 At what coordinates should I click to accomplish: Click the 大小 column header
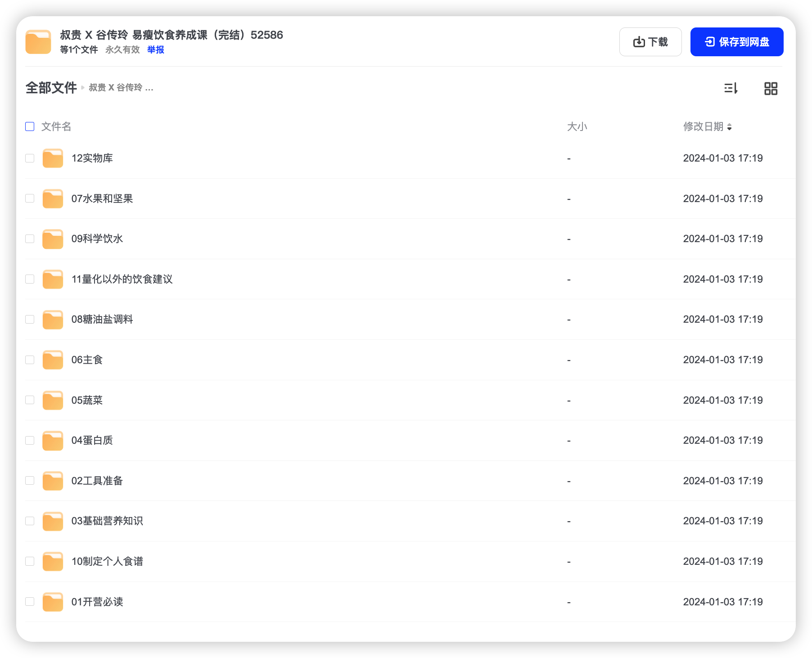point(577,126)
